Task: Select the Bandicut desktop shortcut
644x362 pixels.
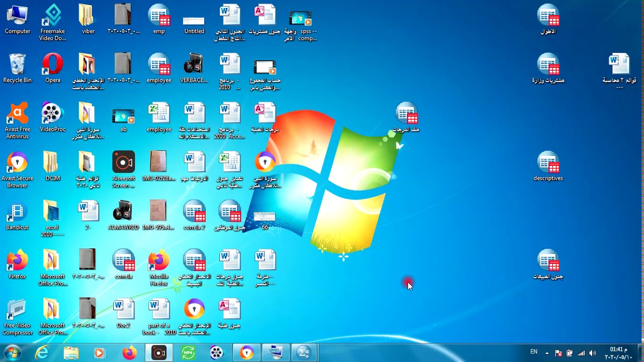Action: [17, 215]
